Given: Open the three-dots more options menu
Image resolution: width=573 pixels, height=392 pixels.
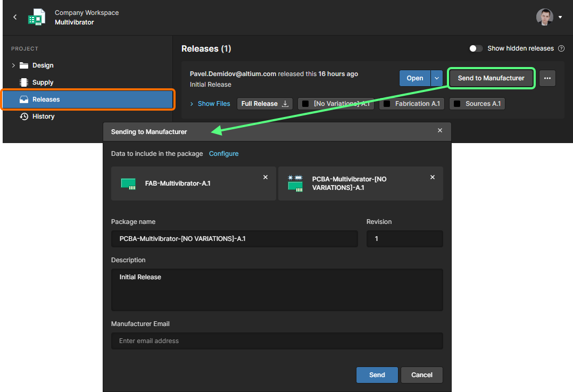Looking at the screenshot, I should click(547, 78).
